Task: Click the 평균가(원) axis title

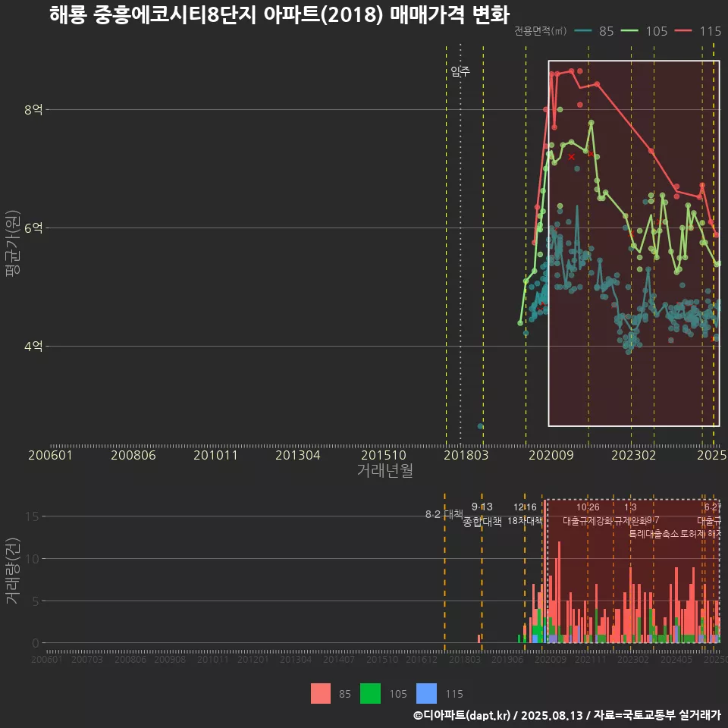Action: [x=13, y=243]
